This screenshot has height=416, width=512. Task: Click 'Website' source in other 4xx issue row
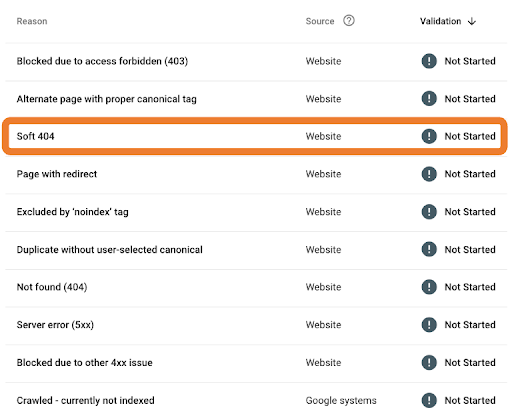pyautogui.click(x=323, y=362)
